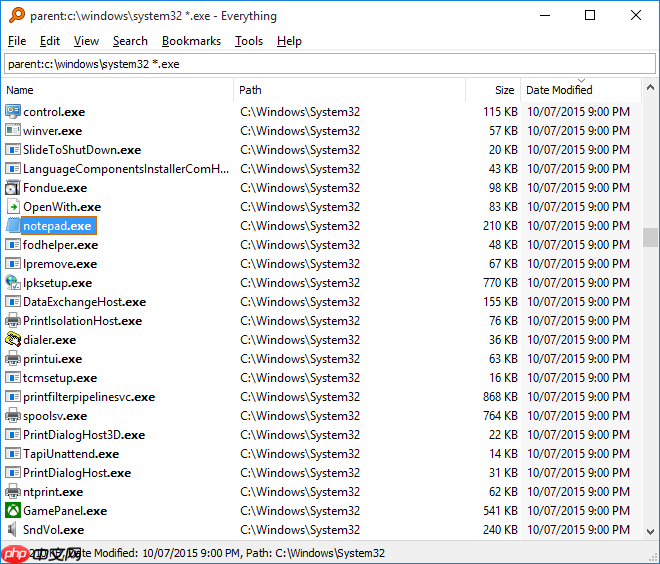Viewport: 660px width, 564px height.
Task: Click the control.exe file icon
Action: [13, 112]
